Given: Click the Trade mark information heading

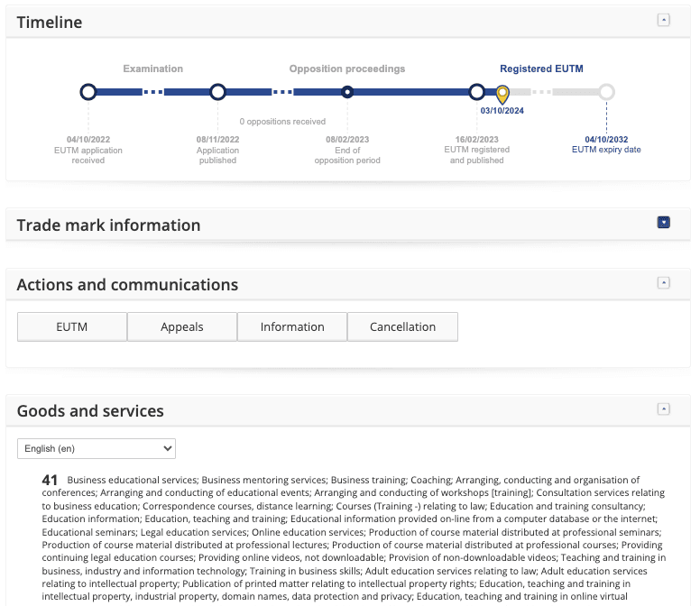Looking at the screenshot, I should (108, 225).
